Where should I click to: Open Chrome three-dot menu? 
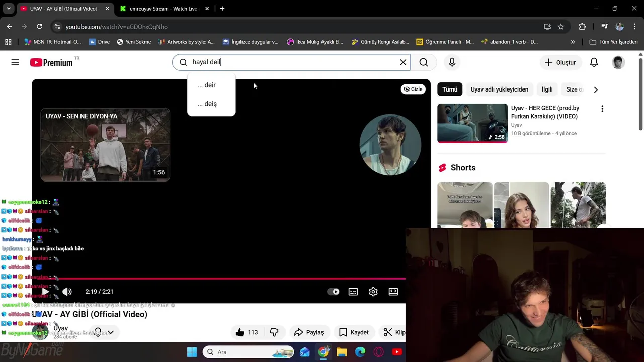point(634,27)
